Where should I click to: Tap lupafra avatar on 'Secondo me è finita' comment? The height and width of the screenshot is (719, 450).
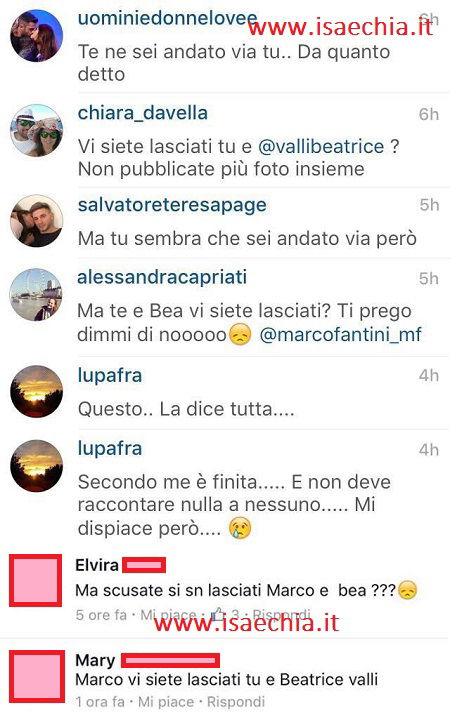click(x=36, y=465)
